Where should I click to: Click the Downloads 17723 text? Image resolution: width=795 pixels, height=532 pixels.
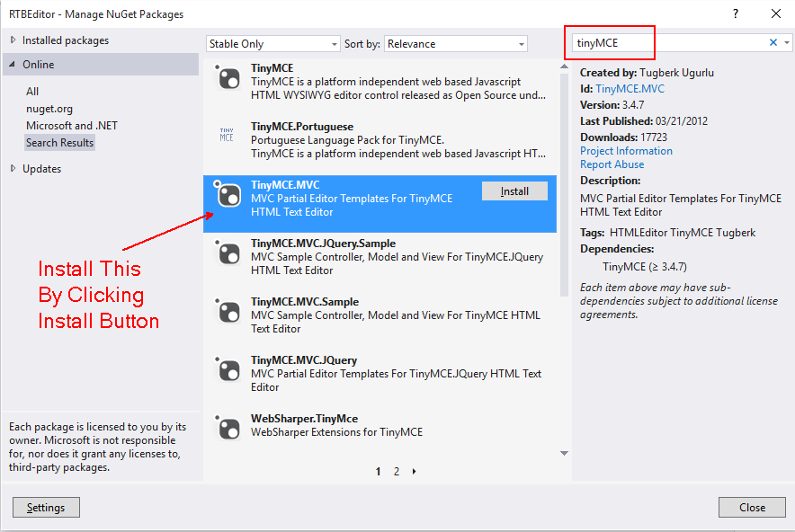tap(623, 137)
